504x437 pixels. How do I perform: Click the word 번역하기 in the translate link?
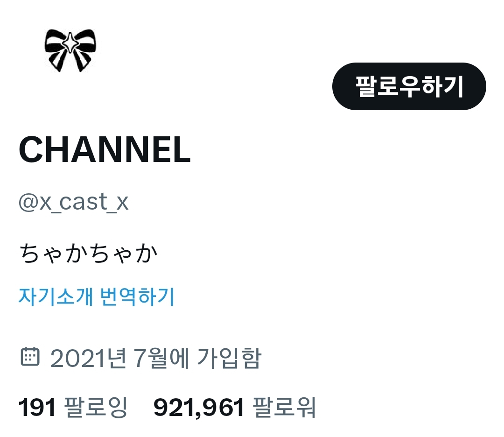pos(137,296)
